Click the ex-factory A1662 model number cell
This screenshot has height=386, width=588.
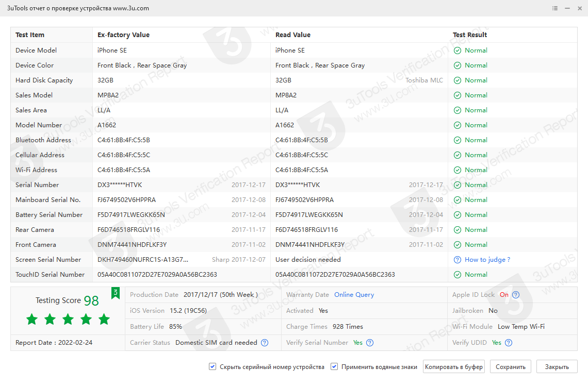107,125
